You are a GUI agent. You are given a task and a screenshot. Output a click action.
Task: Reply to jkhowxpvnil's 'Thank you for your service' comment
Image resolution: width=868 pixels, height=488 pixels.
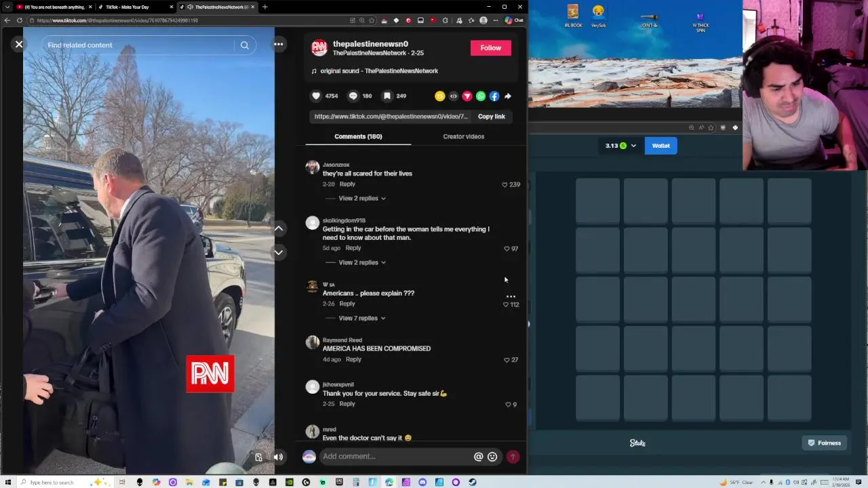point(347,403)
